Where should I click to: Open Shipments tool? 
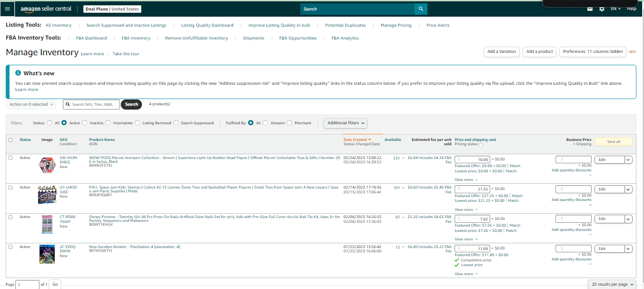tap(254, 38)
